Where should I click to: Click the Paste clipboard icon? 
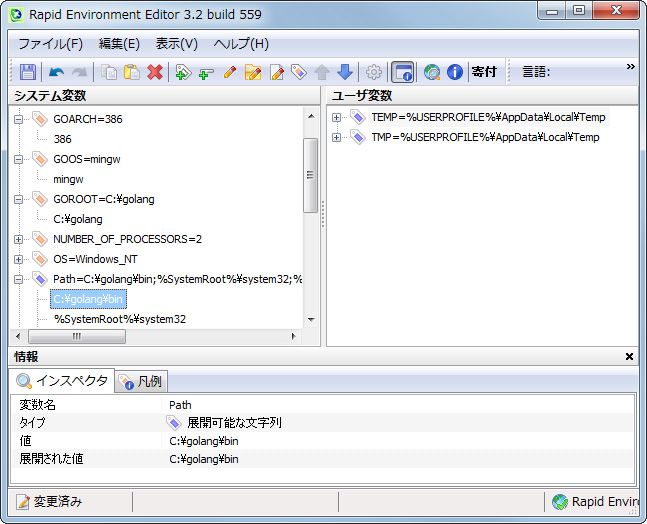[132, 72]
